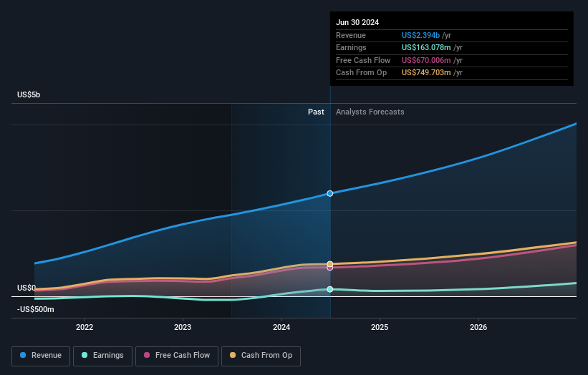This screenshot has width=588, height=375.
Task: Click the -US$500m y-axis label
Action: [x=36, y=309]
